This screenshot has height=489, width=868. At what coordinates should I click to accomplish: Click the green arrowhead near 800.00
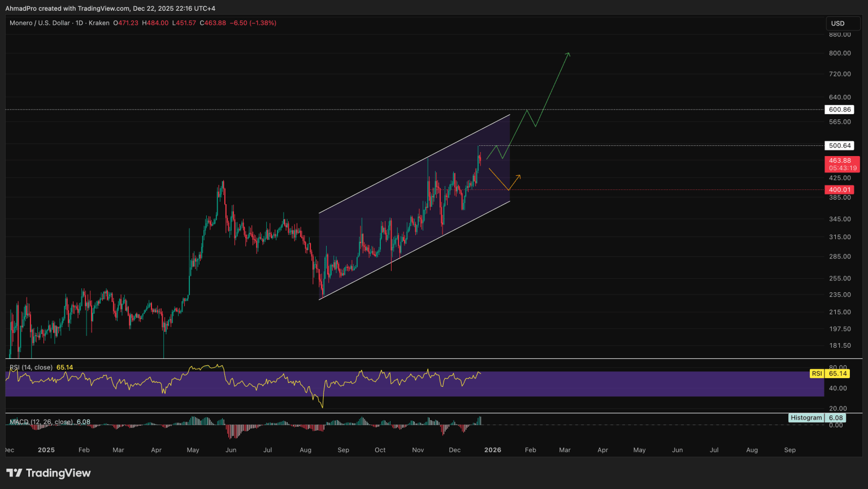(x=568, y=54)
